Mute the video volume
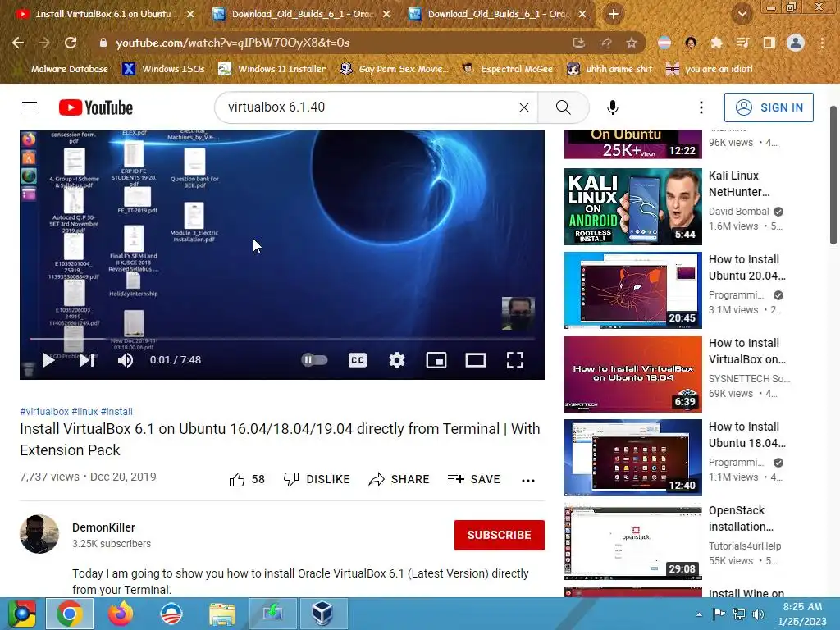 coord(126,360)
